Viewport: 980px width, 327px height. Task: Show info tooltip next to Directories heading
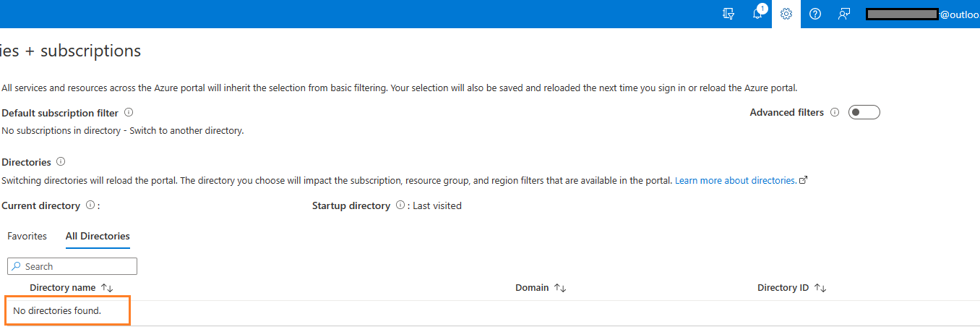click(61, 162)
